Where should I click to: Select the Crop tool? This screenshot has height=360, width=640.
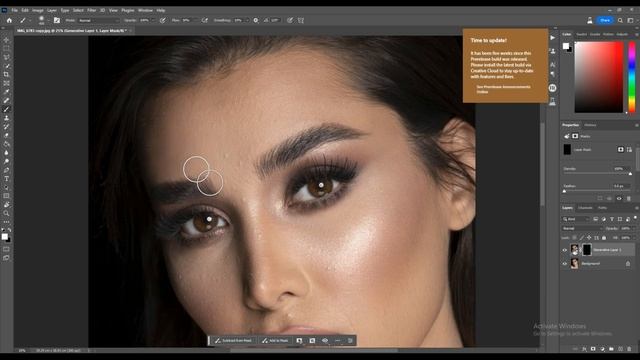7,74
